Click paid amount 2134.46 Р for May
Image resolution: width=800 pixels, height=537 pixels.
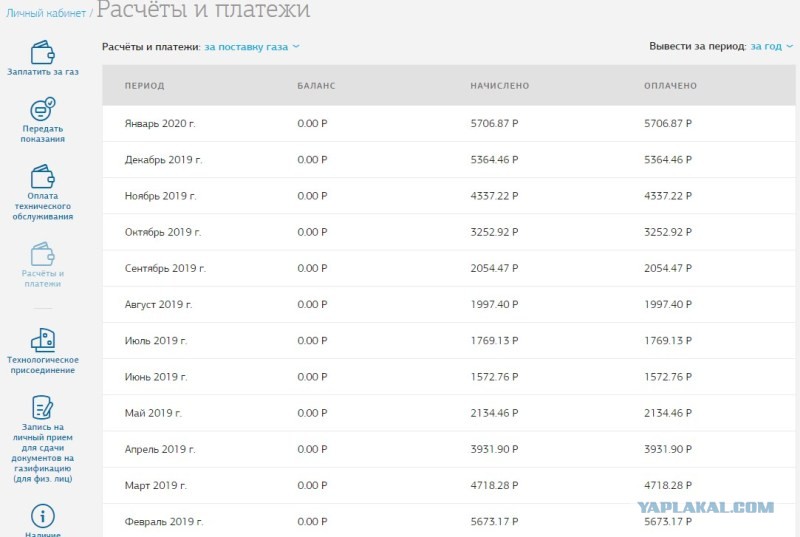(x=668, y=413)
